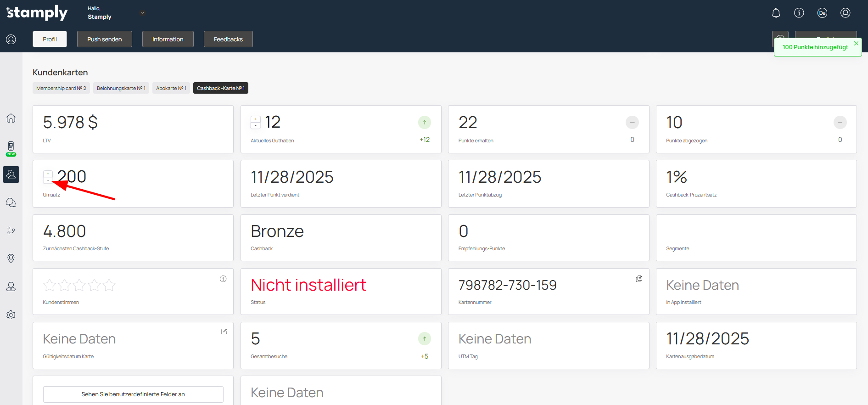Copy the card number 798782-730-159
This screenshot has width=868, height=405.
point(638,279)
